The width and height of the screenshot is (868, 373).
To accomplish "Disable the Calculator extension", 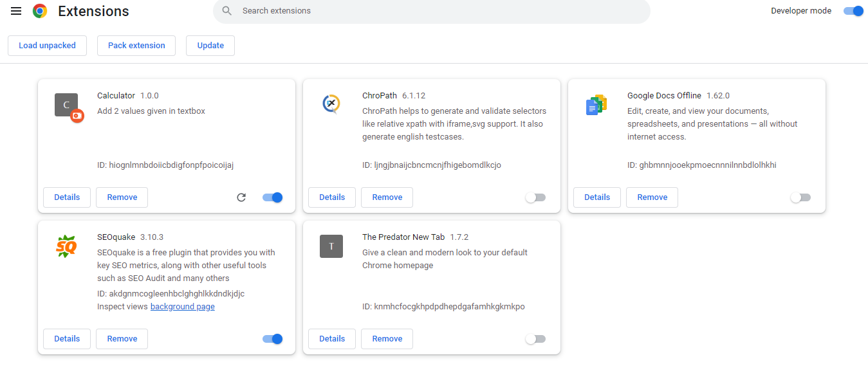I will click(273, 197).
